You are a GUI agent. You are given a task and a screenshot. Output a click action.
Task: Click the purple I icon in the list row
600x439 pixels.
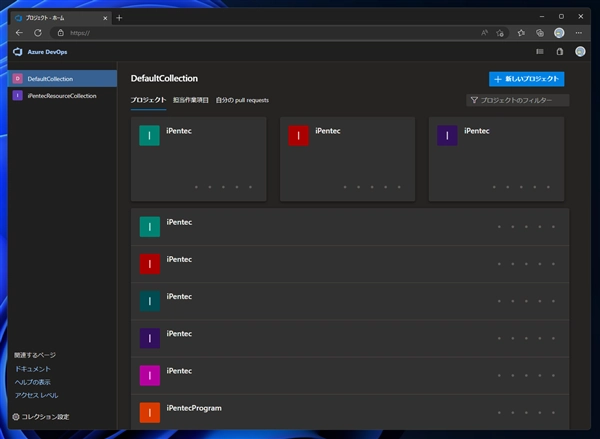(x=150, y=338)
